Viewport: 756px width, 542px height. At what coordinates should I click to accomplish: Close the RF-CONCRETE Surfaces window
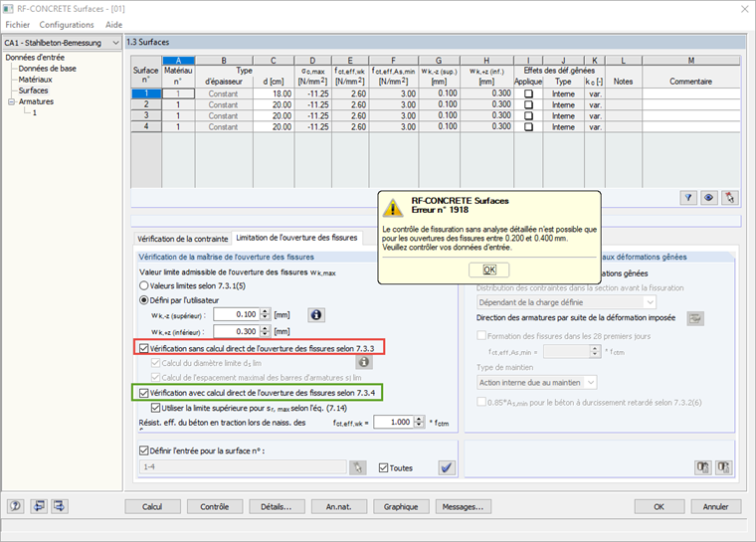pos(745,9)
